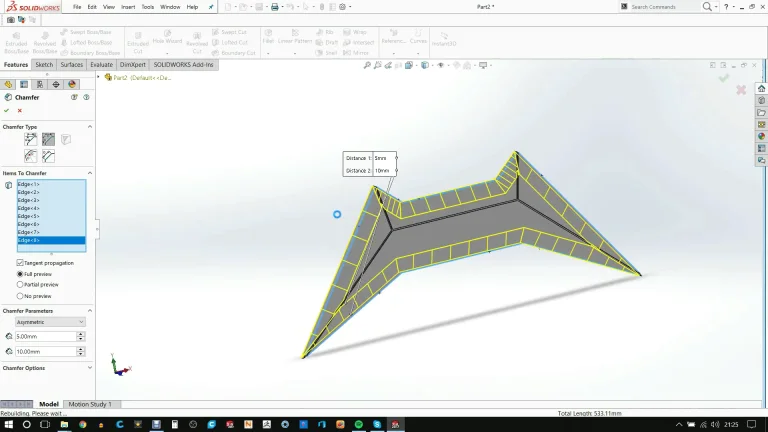
Task: Click the Spotify icon in the taskbar
Action: pos(359,424)
